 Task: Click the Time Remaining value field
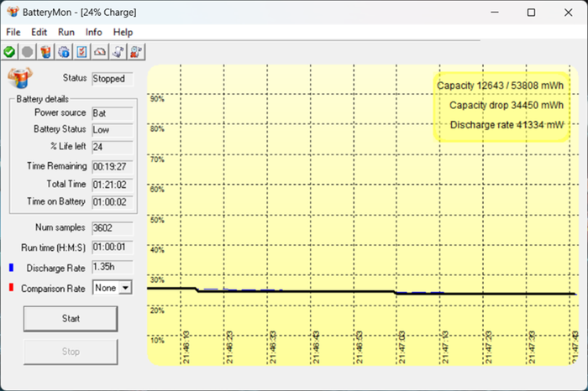click(111, 166)
